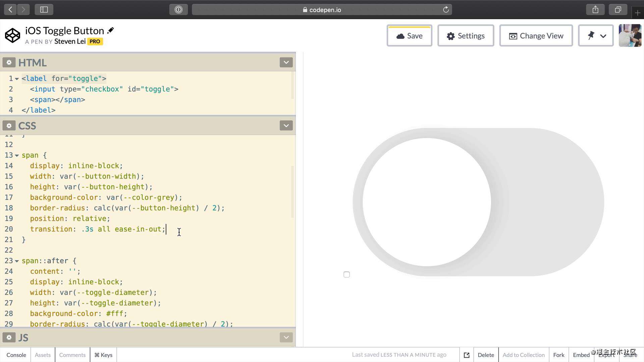
Task: Go back in Safari history
Action: (10, 10)
